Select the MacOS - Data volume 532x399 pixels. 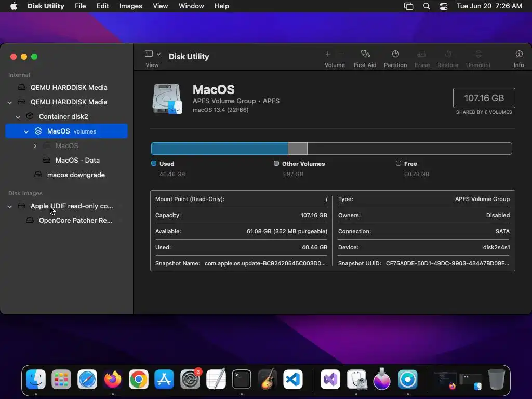pos(78,160)
